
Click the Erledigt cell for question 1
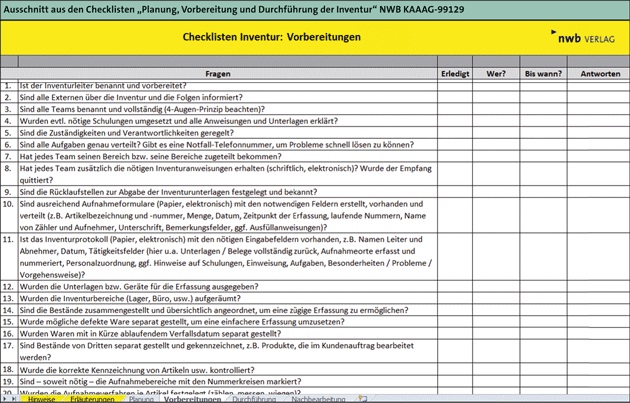(454, 86)
